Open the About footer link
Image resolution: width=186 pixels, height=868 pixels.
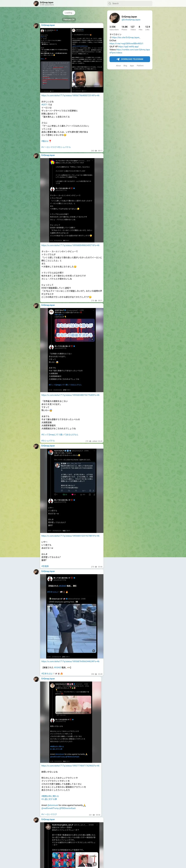point(118,66)
